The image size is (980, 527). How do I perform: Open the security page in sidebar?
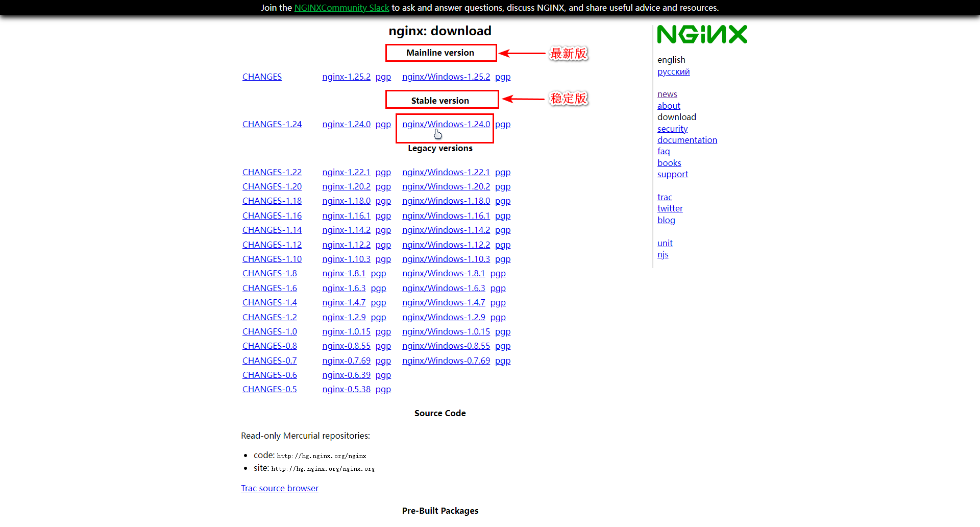pyautogui.click(x=672, y=129)
